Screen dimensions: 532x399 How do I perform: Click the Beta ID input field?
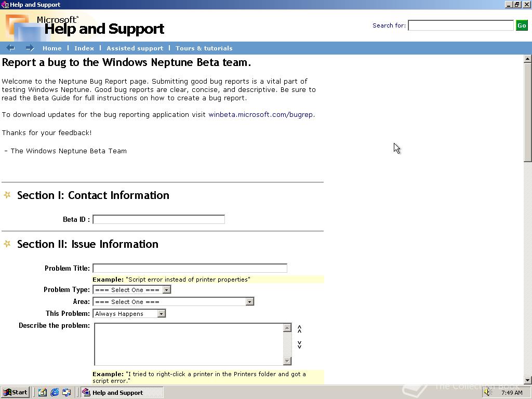pos(159,219)
